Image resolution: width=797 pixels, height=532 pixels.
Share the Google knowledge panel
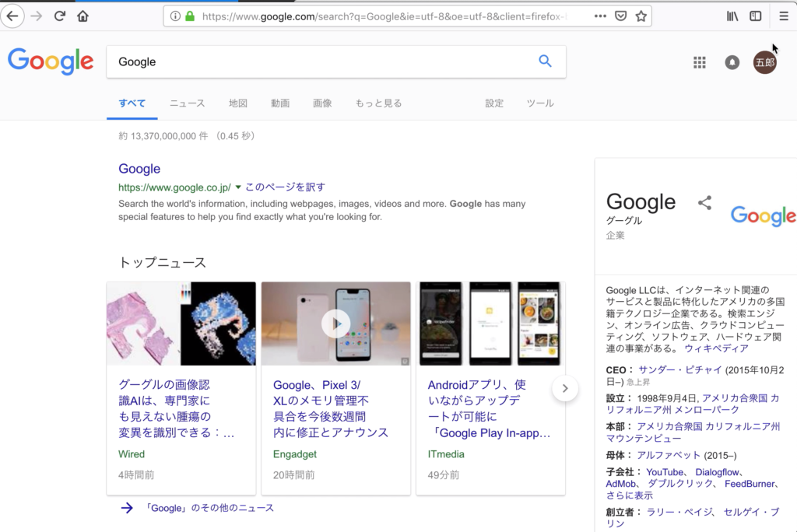coord(704,202)
